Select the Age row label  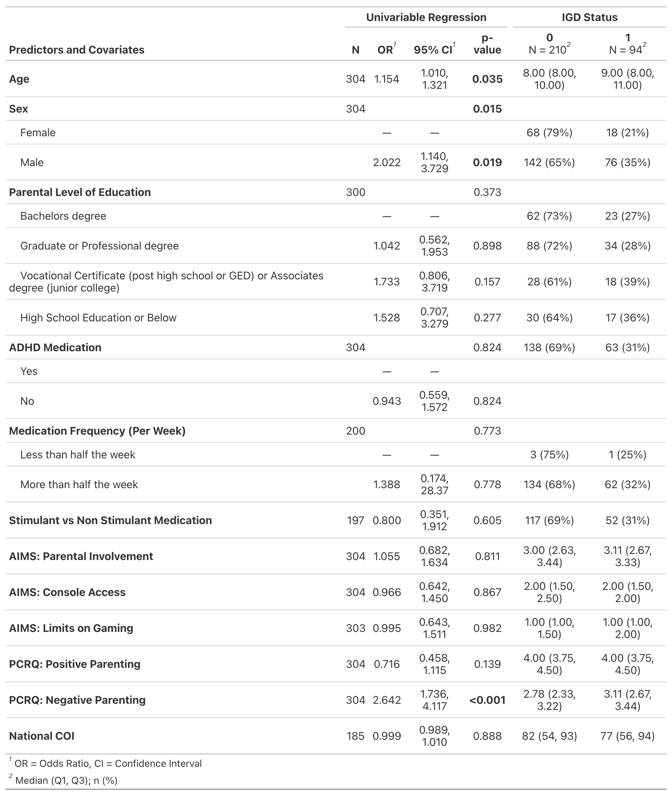coord(19,79)
